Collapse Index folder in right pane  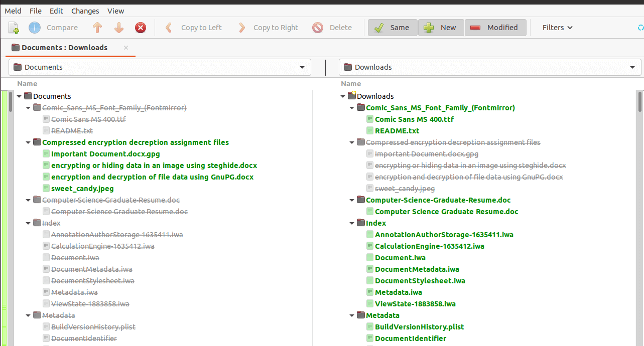point(352,223)
